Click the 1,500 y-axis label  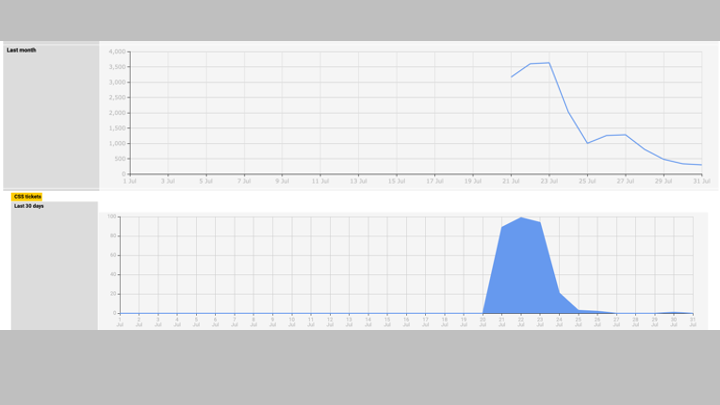[x=117, y=128]
